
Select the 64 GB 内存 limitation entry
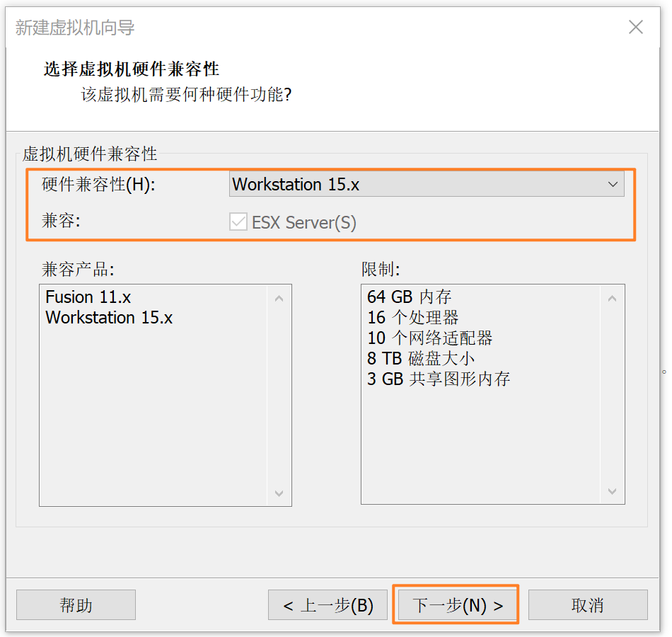coord(410,297)
